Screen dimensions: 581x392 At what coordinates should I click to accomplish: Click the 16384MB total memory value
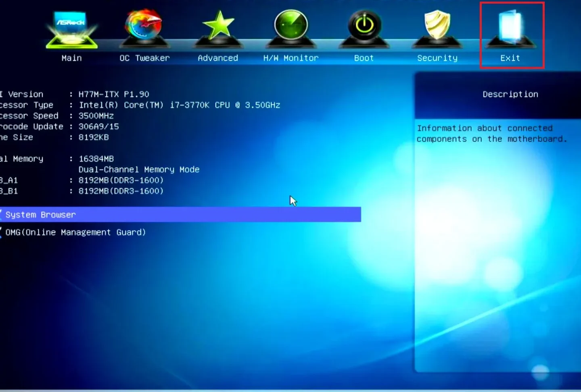click(x=96, y=159)
